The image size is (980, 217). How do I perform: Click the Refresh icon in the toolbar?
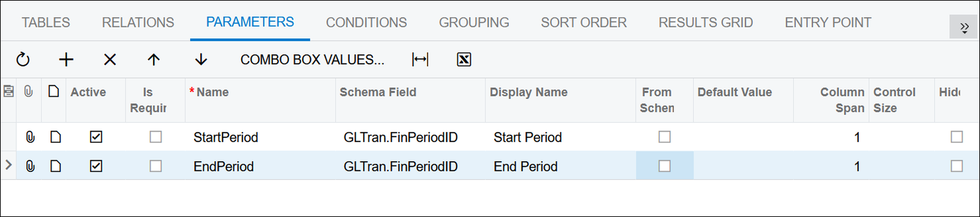(x=23, y=59)
